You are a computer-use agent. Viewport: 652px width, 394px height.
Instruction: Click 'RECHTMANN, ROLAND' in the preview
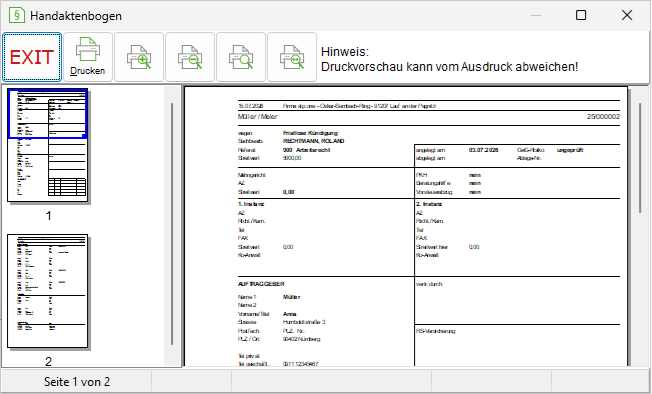314,141
